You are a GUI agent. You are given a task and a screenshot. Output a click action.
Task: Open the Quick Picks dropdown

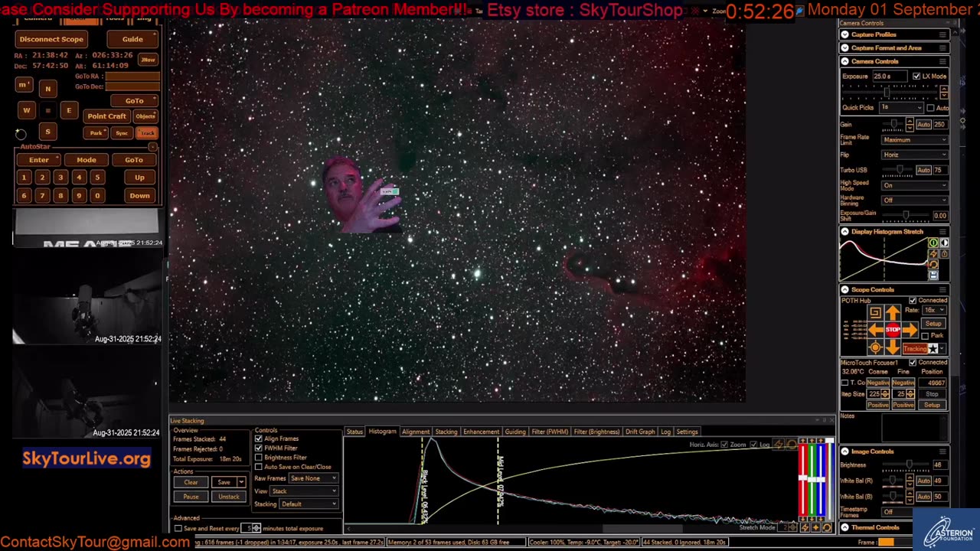coord(901,108)
